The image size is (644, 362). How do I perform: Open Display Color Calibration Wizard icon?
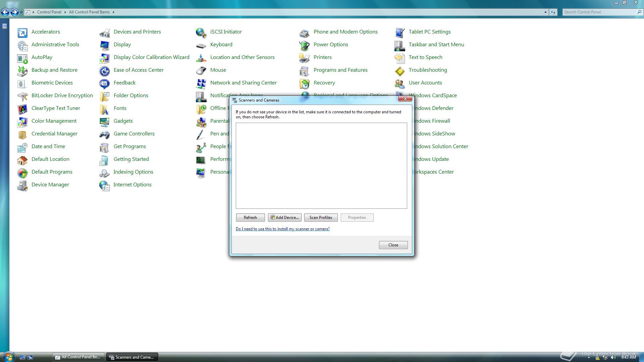click(x=105, y=58)
